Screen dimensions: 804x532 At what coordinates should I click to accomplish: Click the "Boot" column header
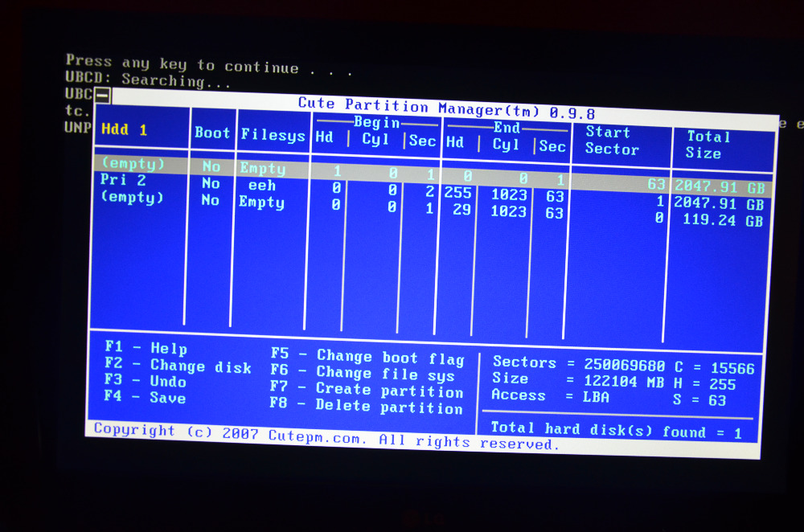point(212,133)
